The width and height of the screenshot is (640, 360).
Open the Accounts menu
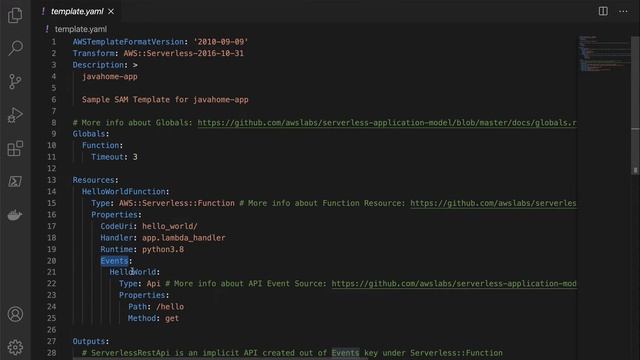click(x=15, y=314)
